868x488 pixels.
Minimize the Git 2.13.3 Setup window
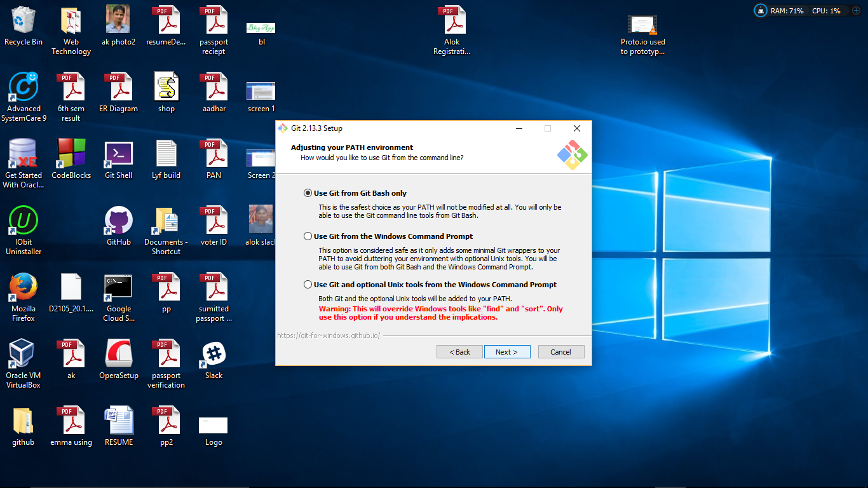click(x=519, y=128)
